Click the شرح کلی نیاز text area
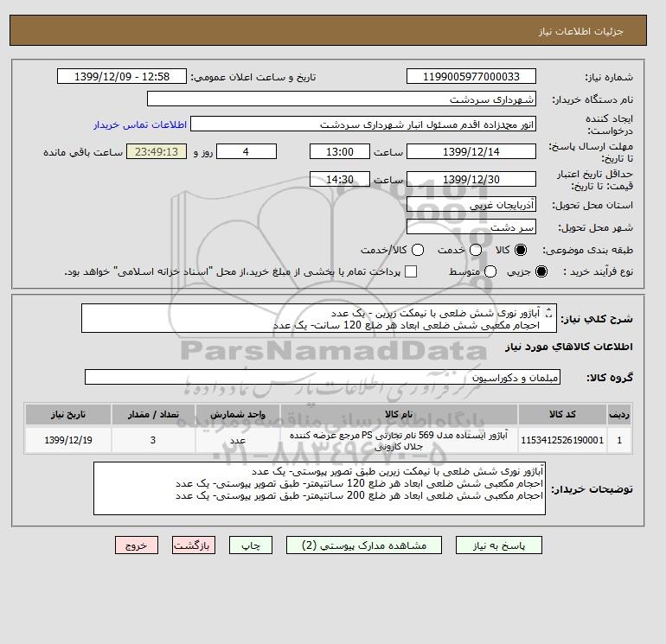Viewport: 666px width, 644px height. [x=319, y=318]
